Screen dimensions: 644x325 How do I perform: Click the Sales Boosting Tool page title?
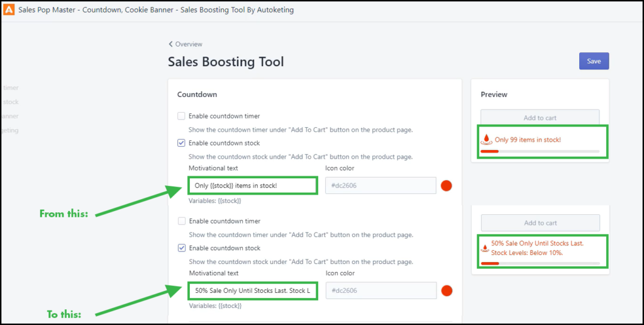(226, 62)
